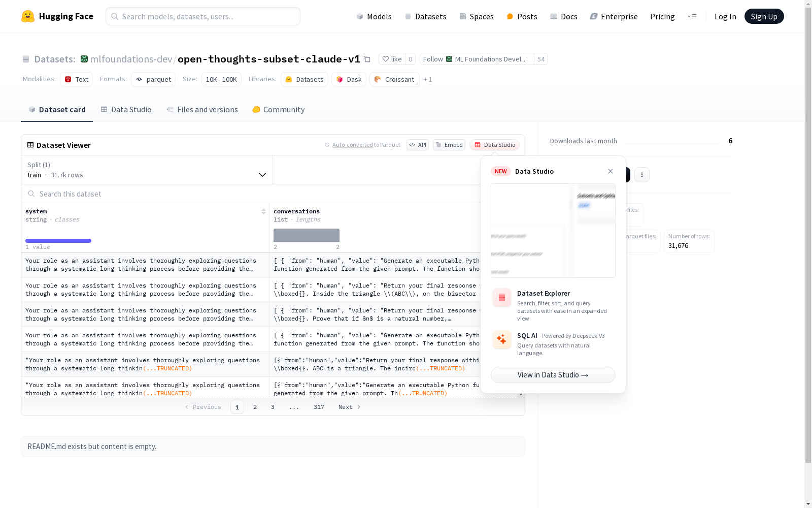This screenshot has height=508, width=812.
Task: Switch to the Data Studio tab
Action: coord(126,110)
